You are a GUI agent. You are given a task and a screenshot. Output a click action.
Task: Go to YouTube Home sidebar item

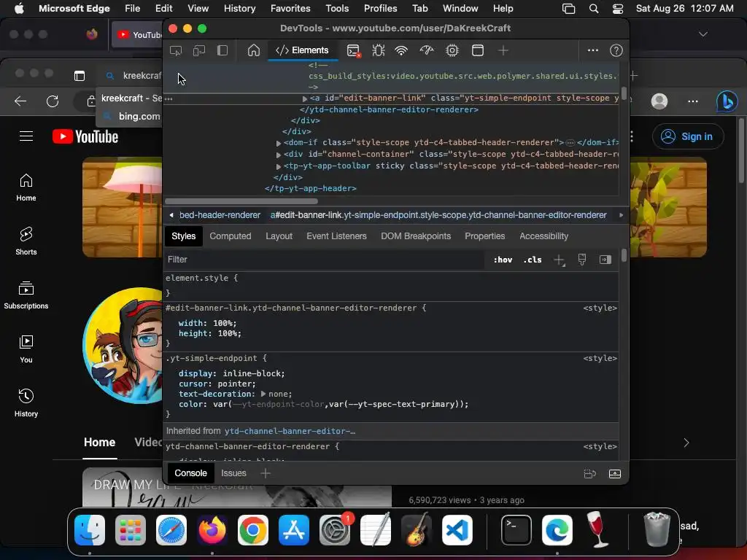point(26,187)
